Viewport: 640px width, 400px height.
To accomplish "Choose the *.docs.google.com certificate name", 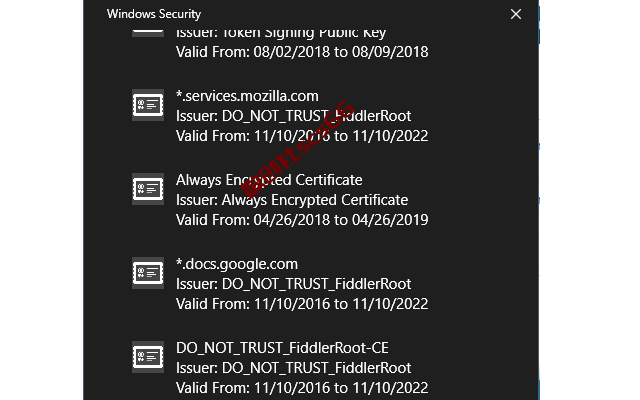I will 237,264.
